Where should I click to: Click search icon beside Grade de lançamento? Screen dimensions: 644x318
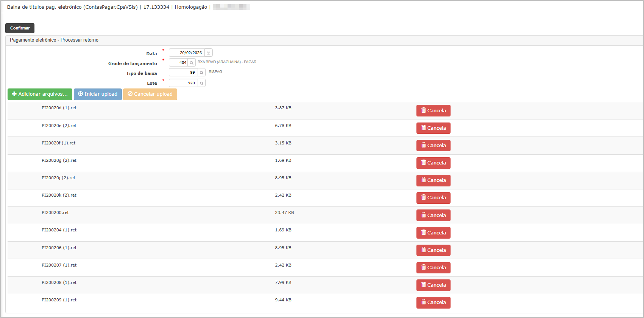pyautogui.click(x=192, y=63)
